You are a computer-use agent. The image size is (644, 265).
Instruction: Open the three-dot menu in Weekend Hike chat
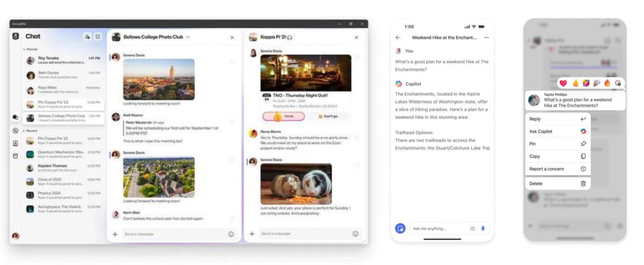[x=486, y=37]
